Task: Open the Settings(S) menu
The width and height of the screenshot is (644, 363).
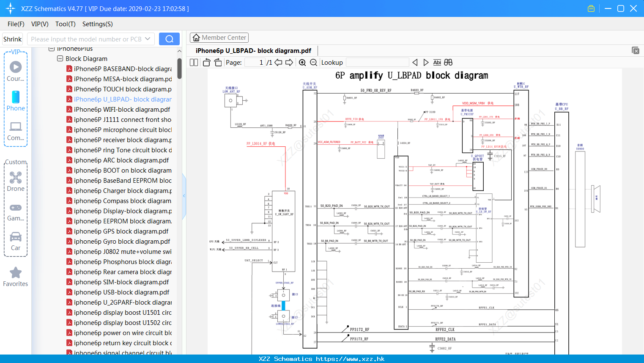Action: (98, 24)
